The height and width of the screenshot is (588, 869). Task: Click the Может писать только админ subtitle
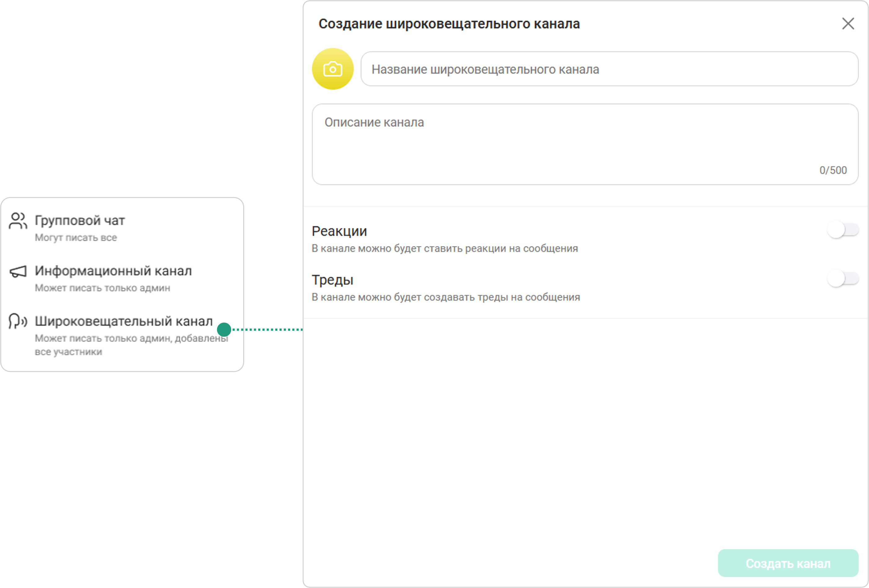102,288
